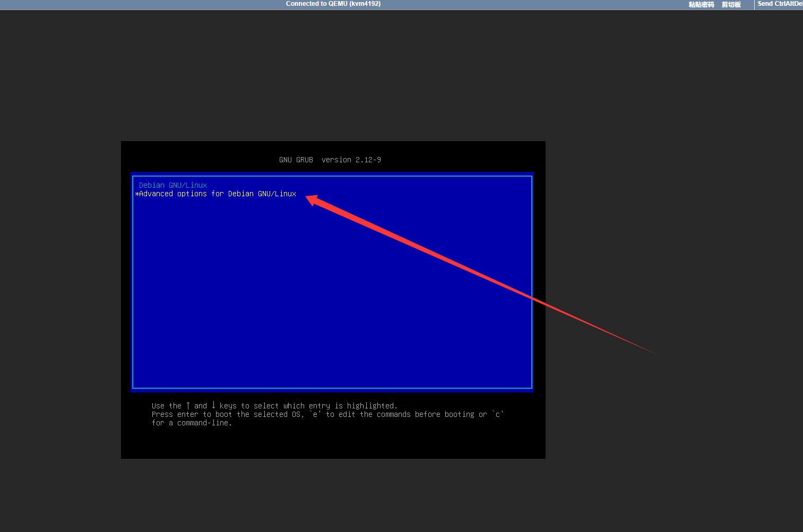The height and width of the screenshot is (532, 803).
Task: Click the version 2.12-9 label
Action: tap(351, 160)
